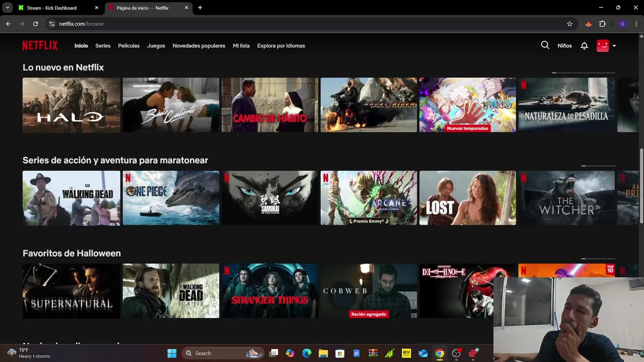644x362 pixels.
Task: Open the Chrome extensions puzzle icon
Action: pos(602,24)
